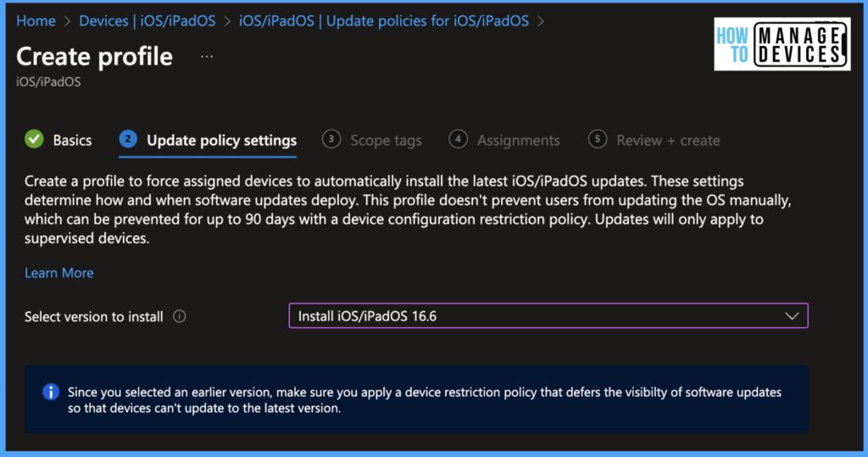The width and height of the screenshot is (868, 457).
Task: Show info tooltip for Select version to install
Action: pos(180,316)
